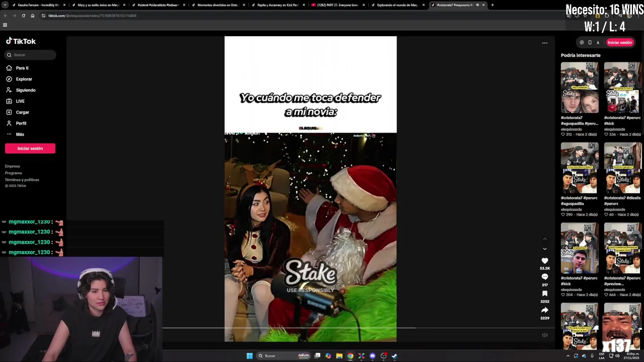Image resolution: width=644 pixels, height=362 pixels.
Task: Open comments showing 217
Action: pos(544,277)
